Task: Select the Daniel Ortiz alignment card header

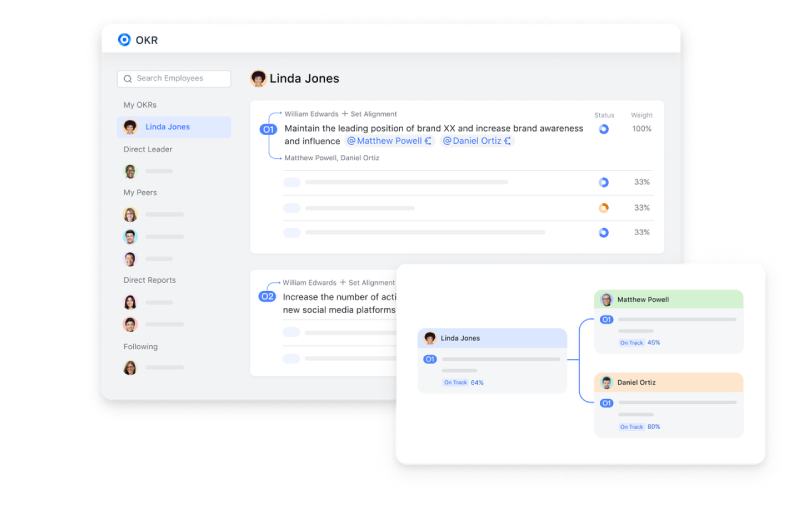Action: click(x=668, y=382)
